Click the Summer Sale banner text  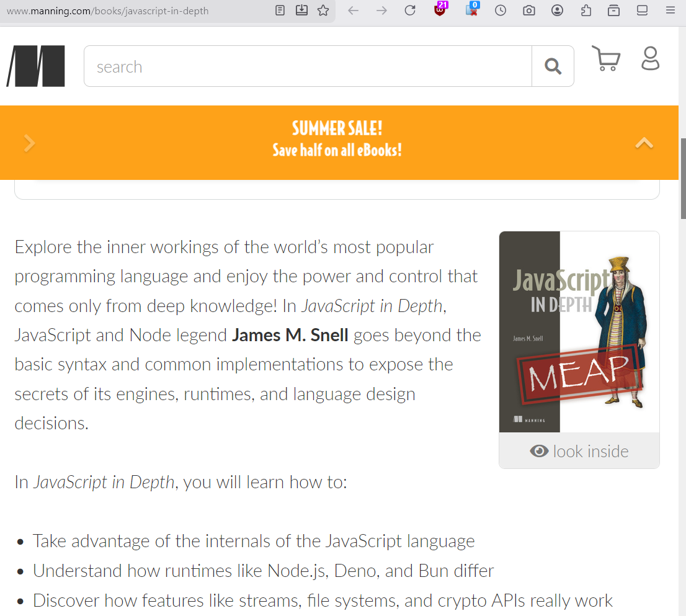[x=337, y=139]
